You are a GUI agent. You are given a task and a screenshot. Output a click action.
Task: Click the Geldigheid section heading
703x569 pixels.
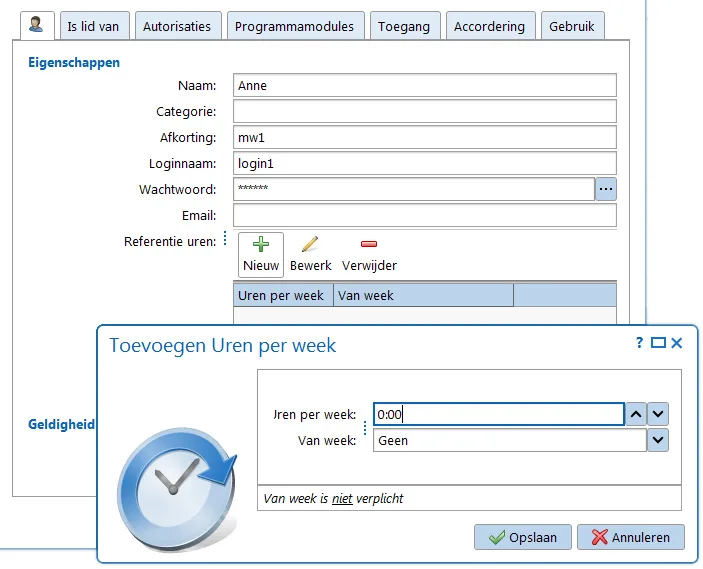[x=61, y=424]
